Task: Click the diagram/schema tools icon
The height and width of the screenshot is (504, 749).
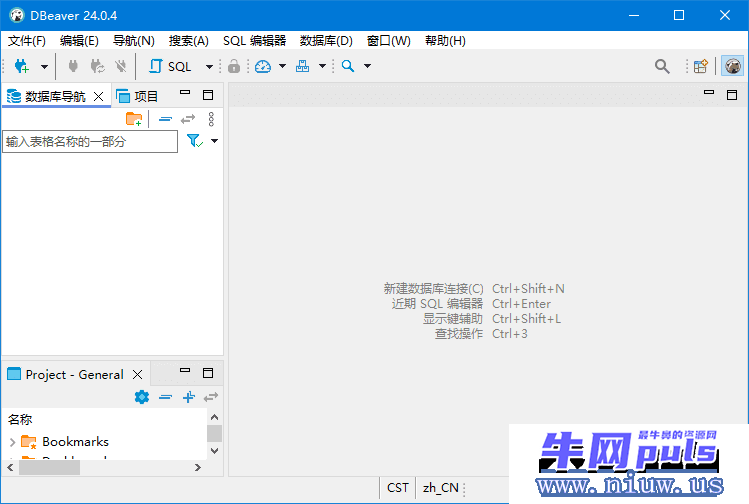Action: tap(302, 66)
